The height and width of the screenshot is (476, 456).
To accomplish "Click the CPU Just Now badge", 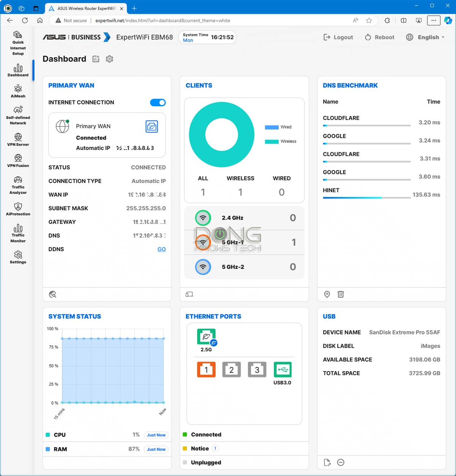I will (x=156, y=435).
